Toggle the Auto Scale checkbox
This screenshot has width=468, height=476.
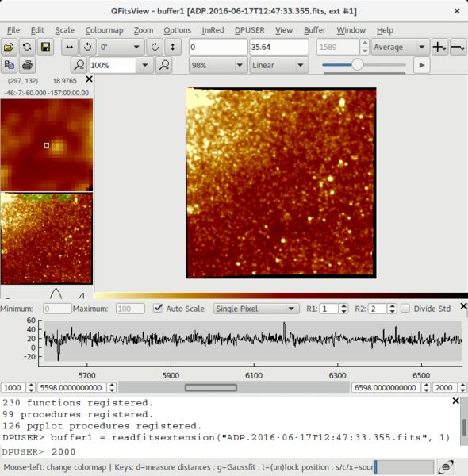point(158,308)
